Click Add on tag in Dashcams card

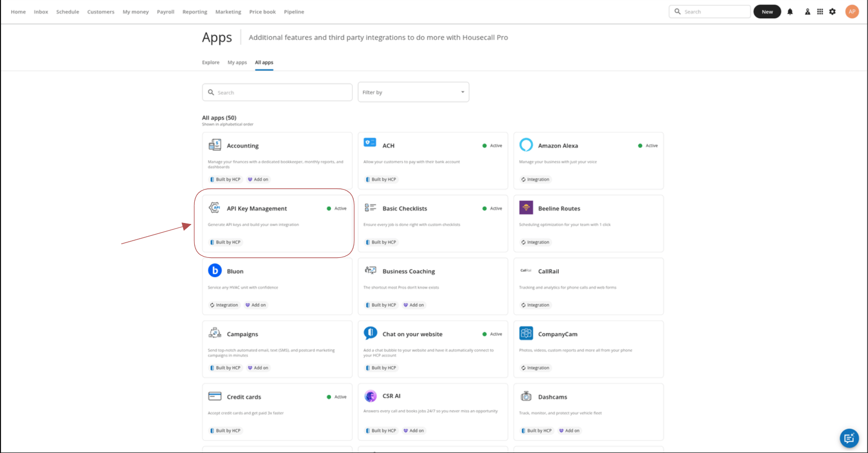point(569,430)
